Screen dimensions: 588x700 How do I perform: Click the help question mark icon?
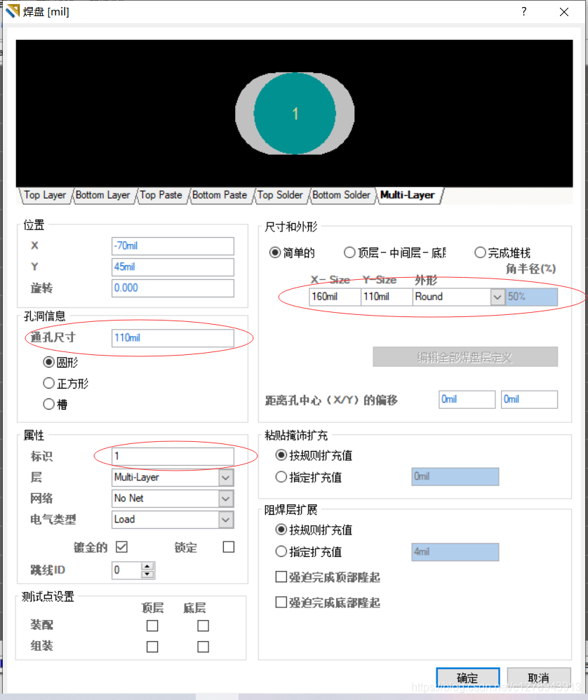pos(523,12)
